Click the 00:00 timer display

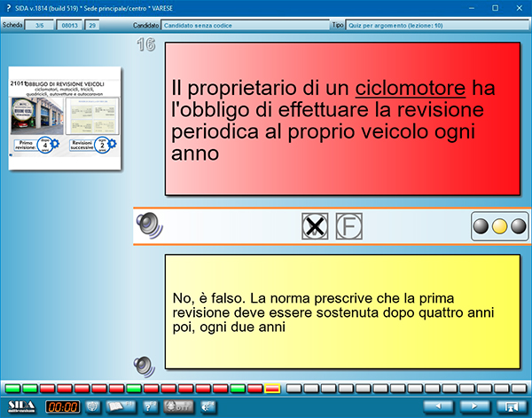pyautogui.click(x=62, y=406)
